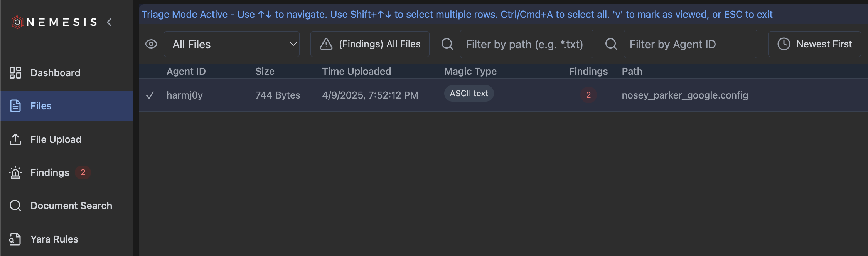Screen dimensions: 868x256
Task: Switch to the Files menu entry
Action: coord(41,106)
